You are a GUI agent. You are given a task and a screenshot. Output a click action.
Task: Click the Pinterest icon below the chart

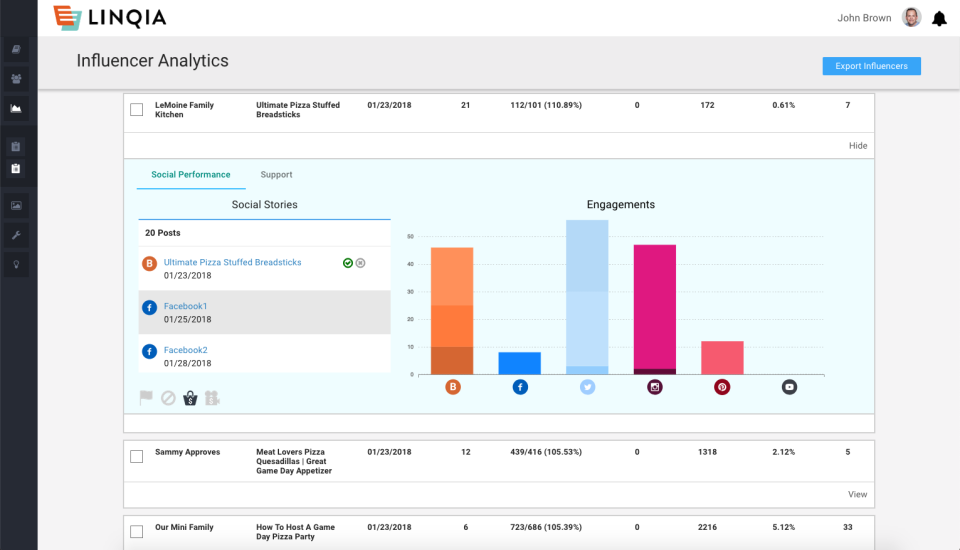tap(722, 387)
